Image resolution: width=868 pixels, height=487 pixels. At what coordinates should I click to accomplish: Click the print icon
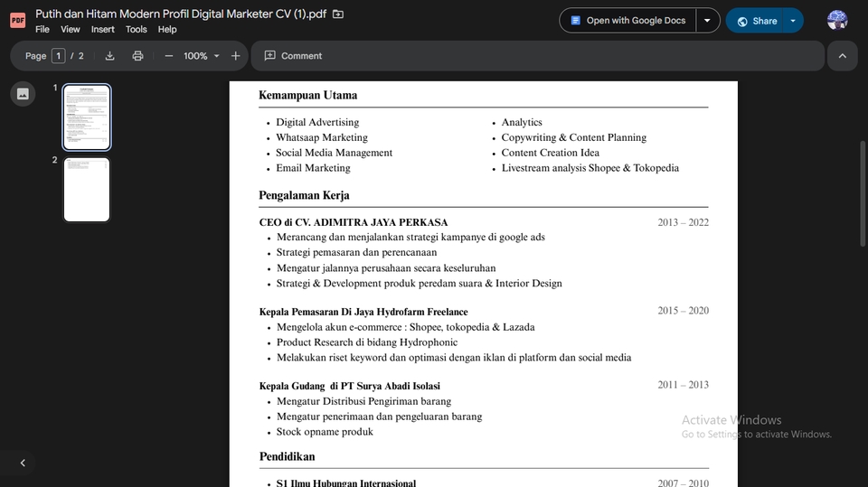(x=137, y=56)
